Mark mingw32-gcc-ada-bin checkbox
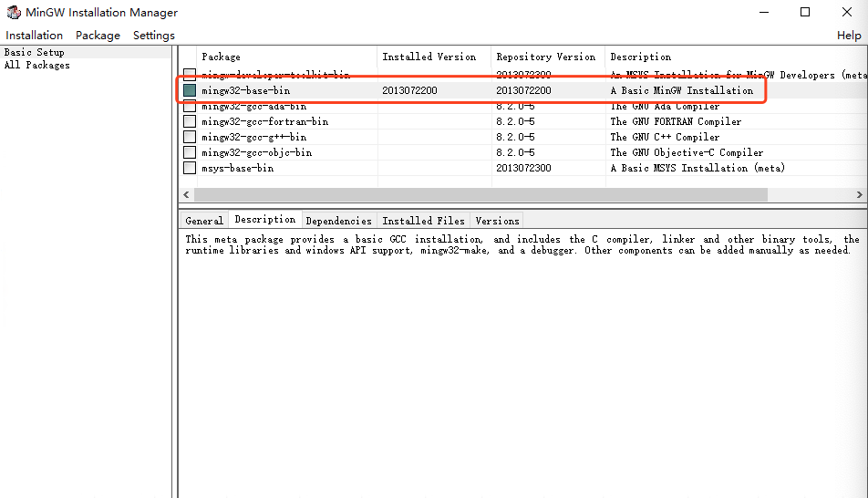Viewport: 868px width, 498px height. point(190,106)
